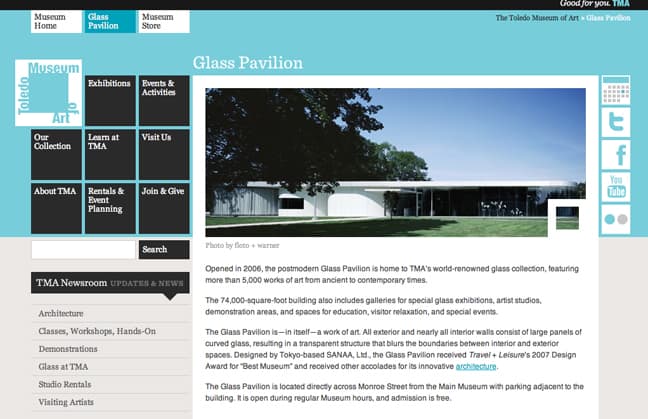The image size is (648, 419).
Task: Open the Facebook icon link
Action: click(x=616, y=155)
